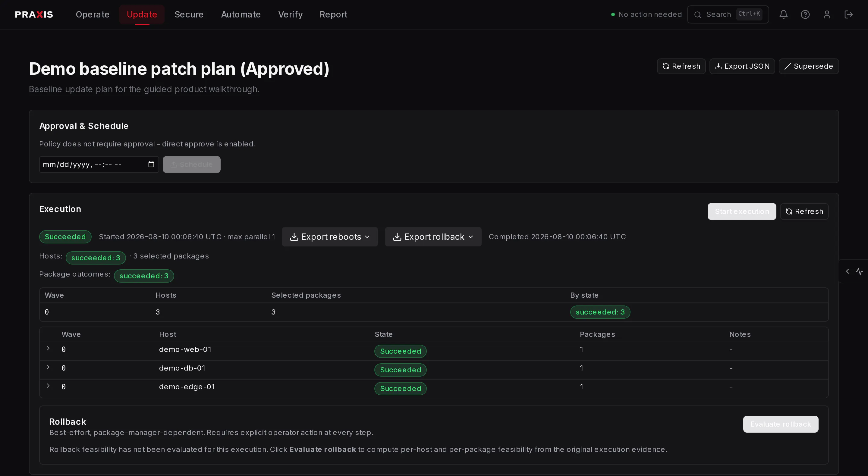The image size is (868, 476).
Task: Click the Search box
Action: click(728, 14)
